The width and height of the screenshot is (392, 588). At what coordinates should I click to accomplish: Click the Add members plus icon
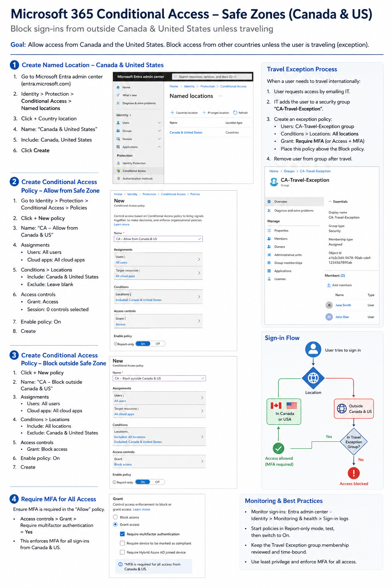coord(328,285)
